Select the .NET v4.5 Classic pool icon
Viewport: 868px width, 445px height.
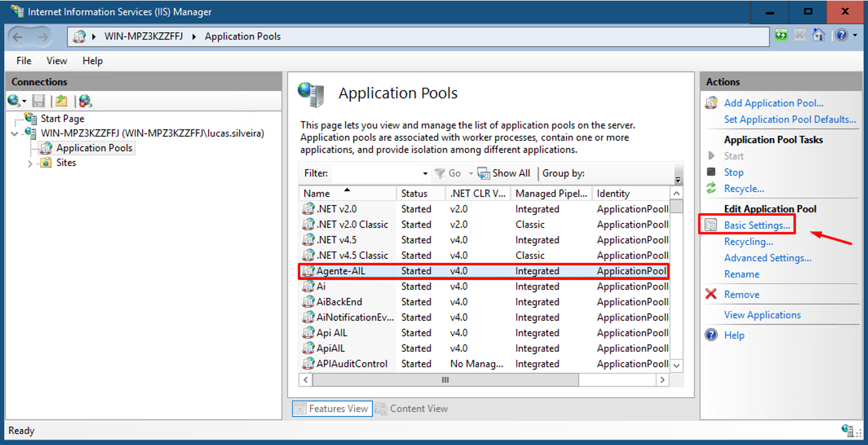(308, 255)
